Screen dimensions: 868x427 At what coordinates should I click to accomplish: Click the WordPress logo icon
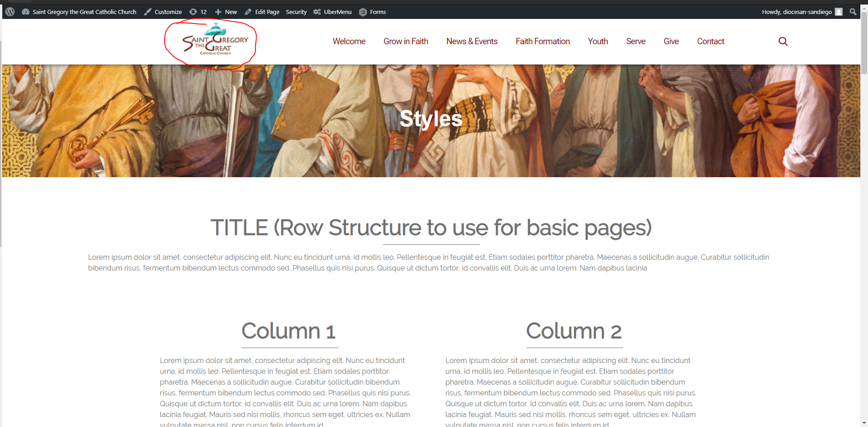point(10,12)
